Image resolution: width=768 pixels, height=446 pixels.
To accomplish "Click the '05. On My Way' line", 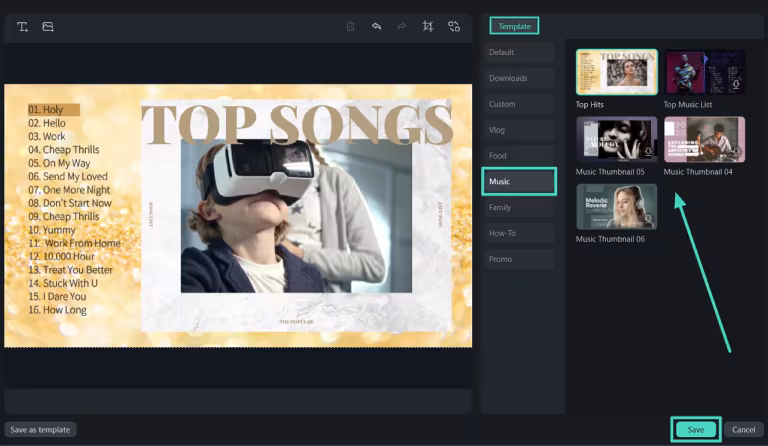I will pyautogui.click(x=59, y=163).
